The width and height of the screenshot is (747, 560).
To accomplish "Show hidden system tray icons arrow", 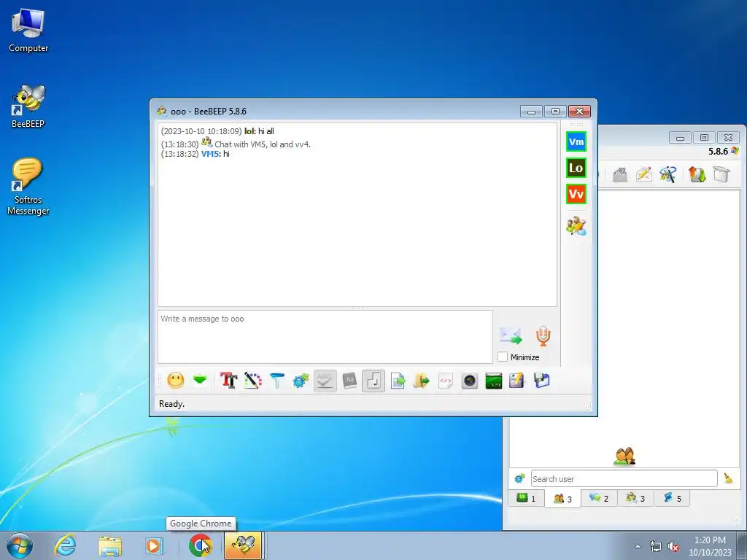I will point(638,546).
